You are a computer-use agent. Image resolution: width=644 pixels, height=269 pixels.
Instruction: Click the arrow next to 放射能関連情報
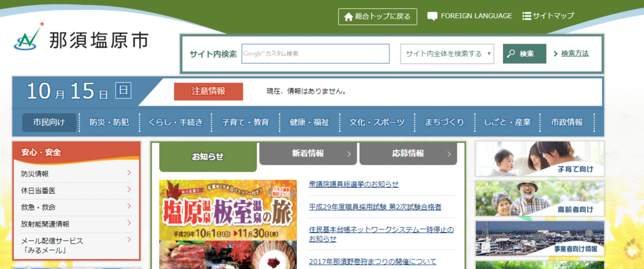129,223
